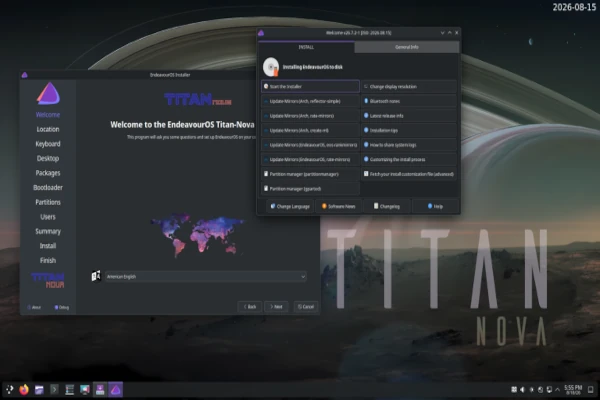Switch to the EndeavourOS Installer taskbar entry
The image size is (600, 400).
point(100,390)
